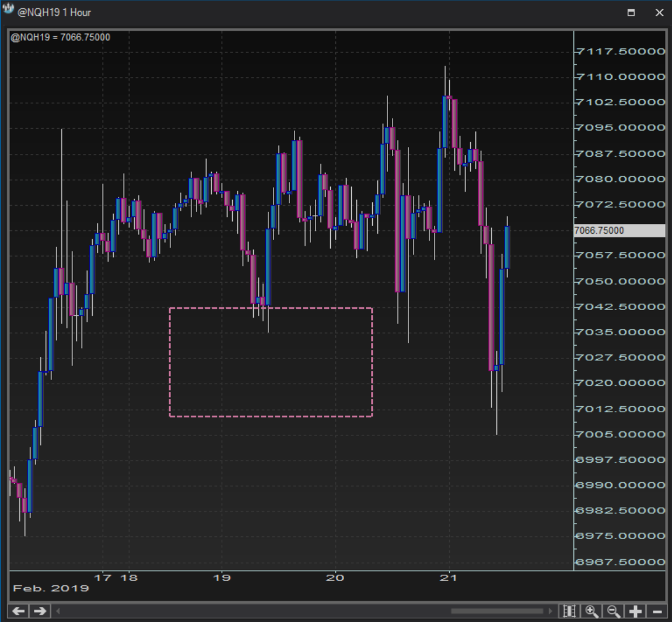Click the date label 19 on time axis

point(222,578)
